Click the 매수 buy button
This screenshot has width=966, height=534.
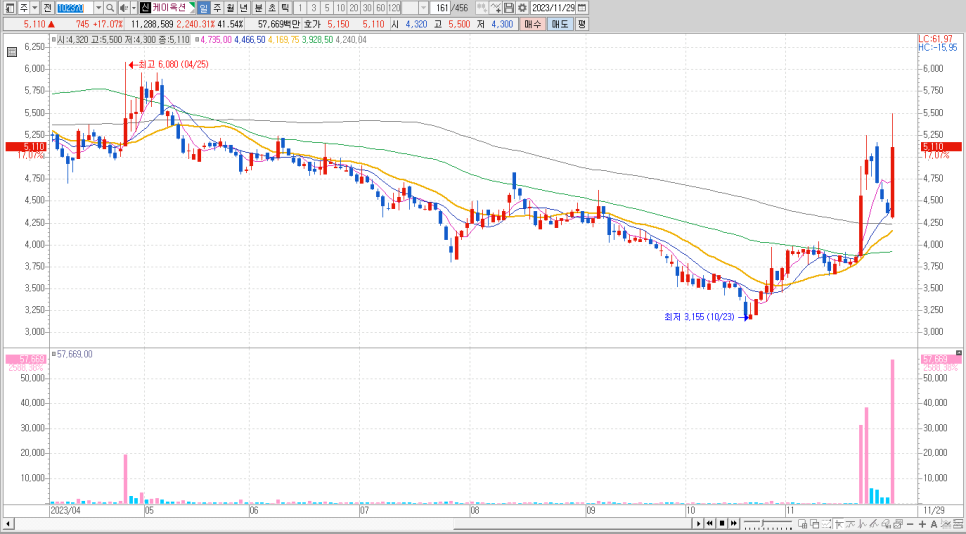pos(532,24)
